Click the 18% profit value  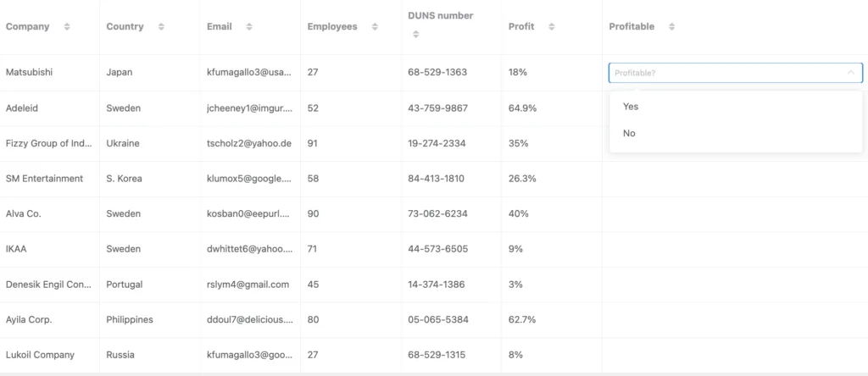(518, 73)
